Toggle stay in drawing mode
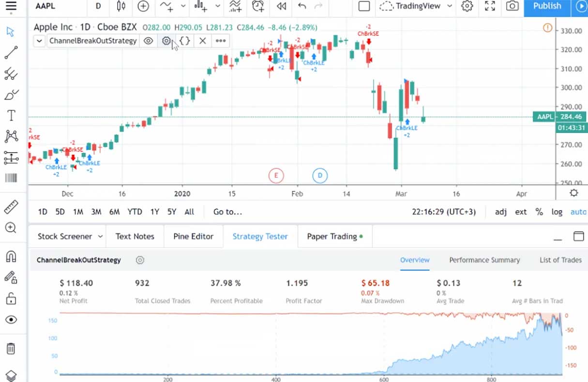Viewport: 588px width, 382px height. (11, 278)
